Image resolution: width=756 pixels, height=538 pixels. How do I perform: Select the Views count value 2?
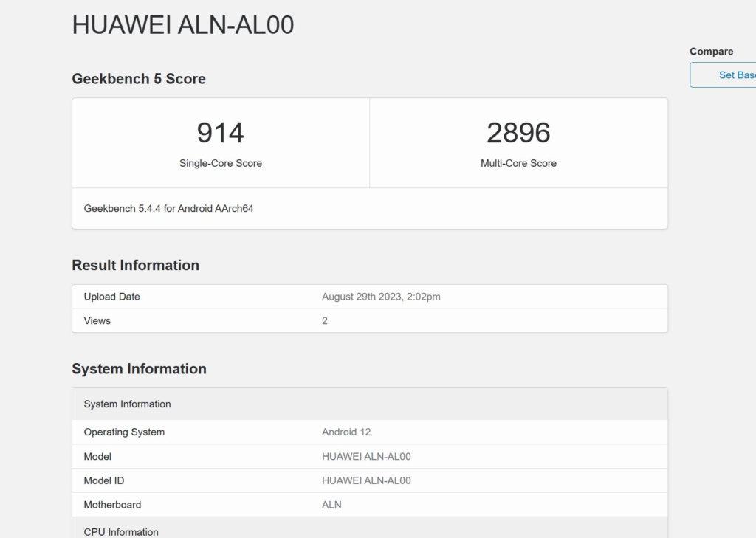[x=325, y=321]
